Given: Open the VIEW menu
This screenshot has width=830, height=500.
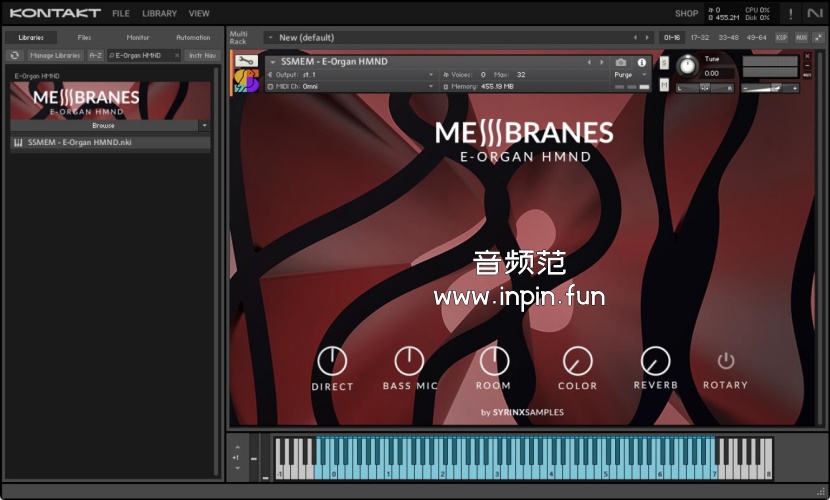Looking at the screenshot, I should (199, 13).
